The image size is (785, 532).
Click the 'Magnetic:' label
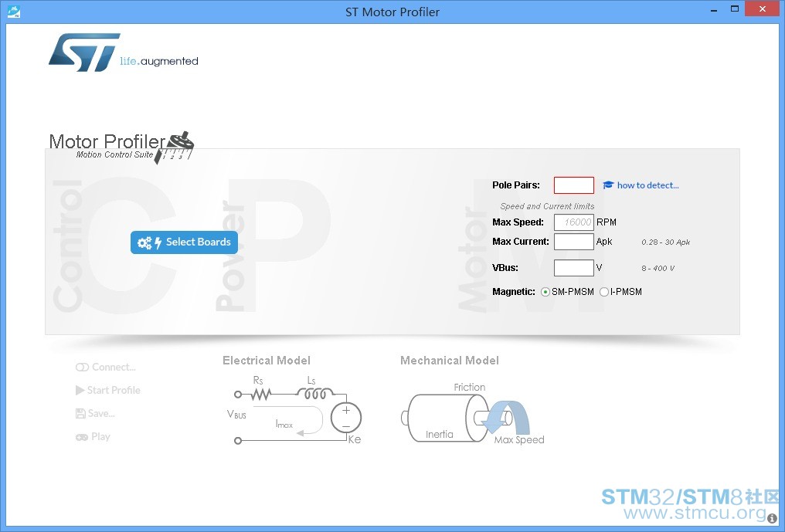[x=514, y=292]
